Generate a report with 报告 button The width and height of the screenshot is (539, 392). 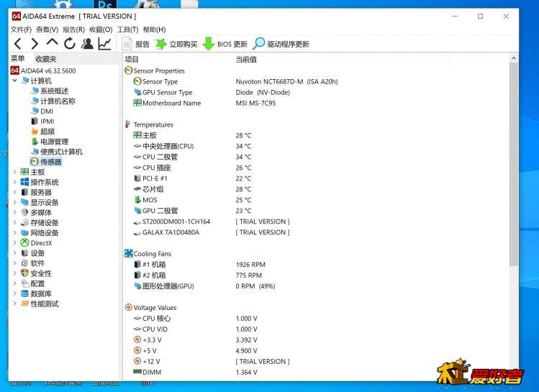click(x=136, y=44)
